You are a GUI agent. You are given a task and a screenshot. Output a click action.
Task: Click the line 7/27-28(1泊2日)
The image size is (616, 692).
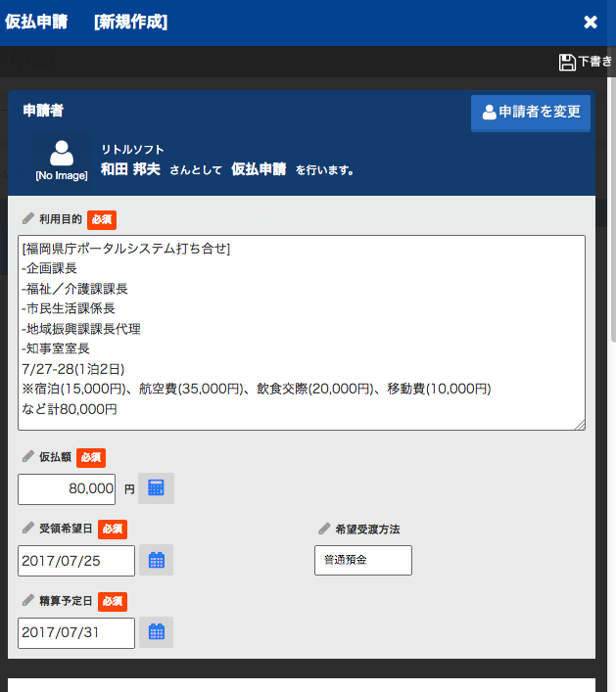click(73, 369)
